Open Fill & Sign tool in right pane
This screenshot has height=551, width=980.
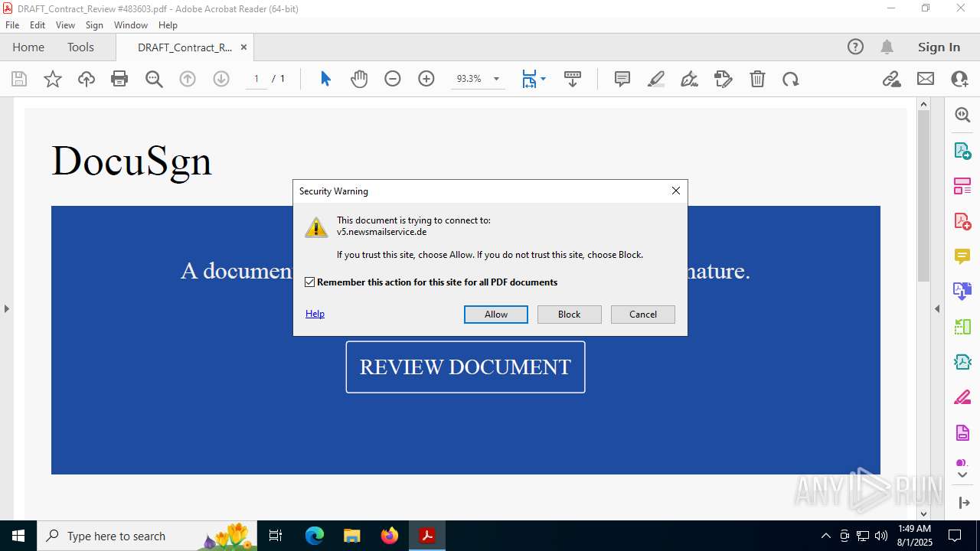point(962,397)
